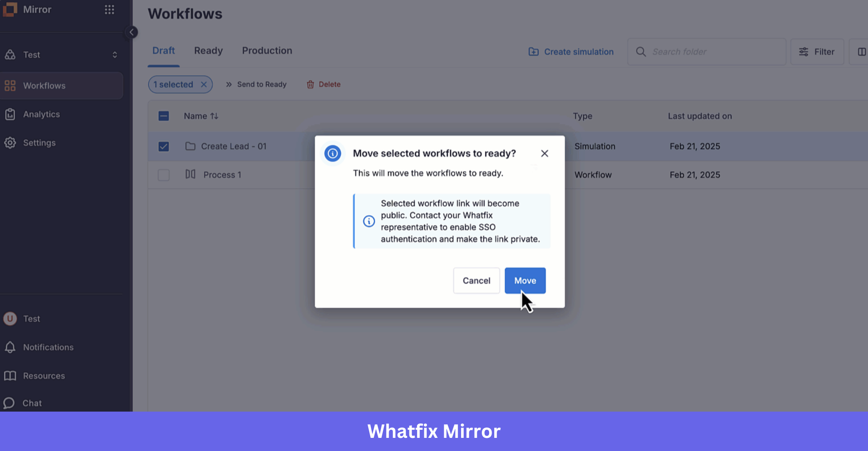Focus the Search folder input field
The image size is (868, 451).
(707, 52)
